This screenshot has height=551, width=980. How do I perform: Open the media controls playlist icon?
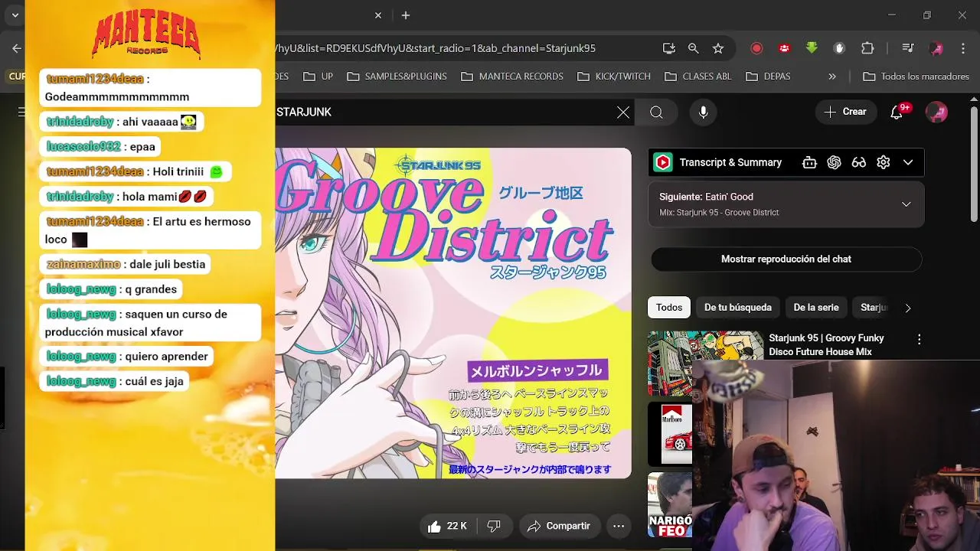[x=908, y=48]
